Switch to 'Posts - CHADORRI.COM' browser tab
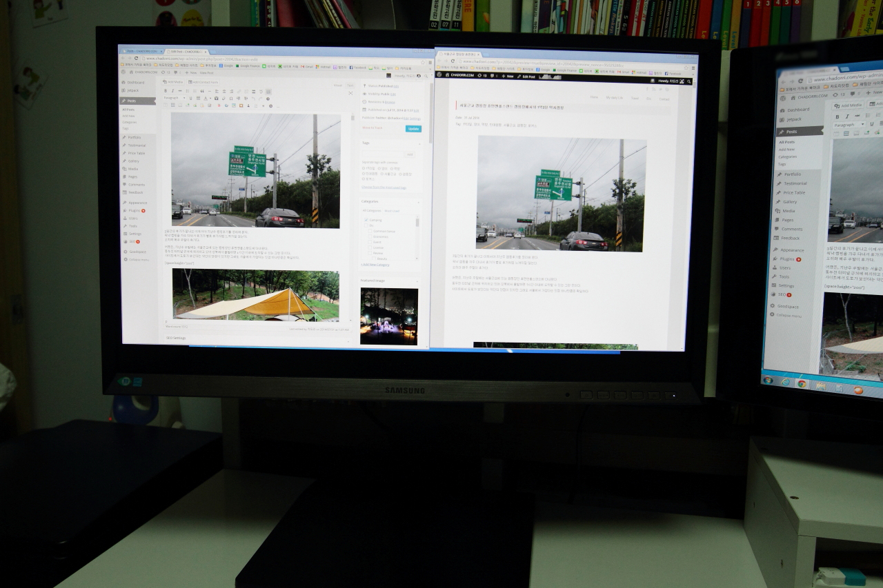This screenshot has width=883, height=588. pos(142,51)
